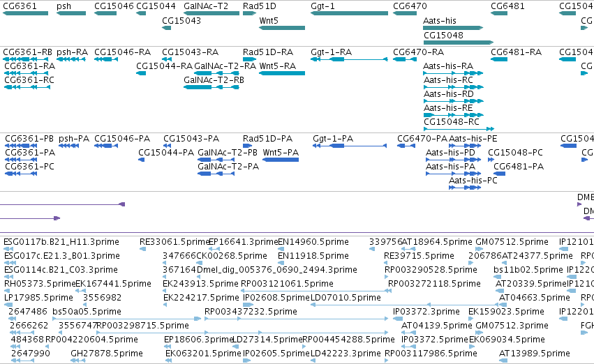The image size is (594, 364).
Task: Open transcript 'Aats-his-RE'
Action: coord(448,108)
